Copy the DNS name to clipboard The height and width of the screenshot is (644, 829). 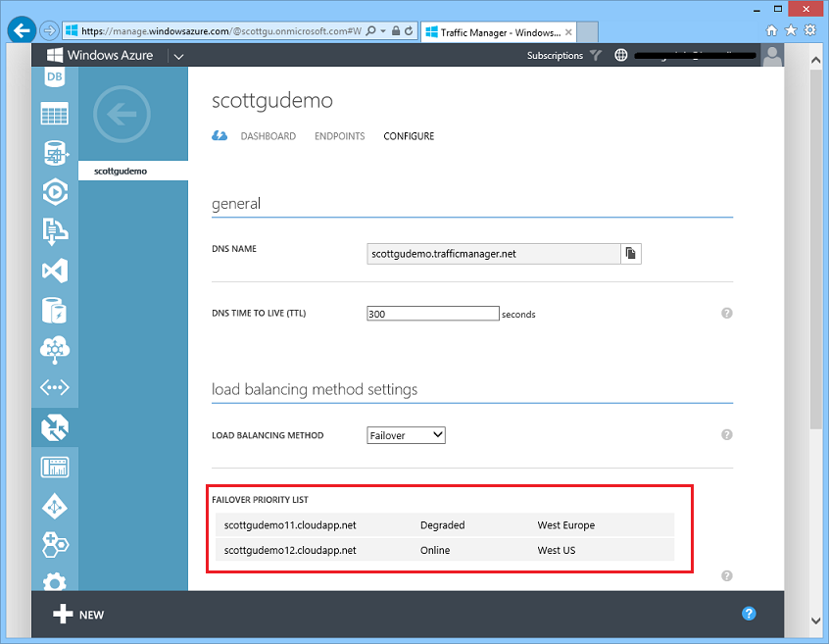(x=630, y=253)
